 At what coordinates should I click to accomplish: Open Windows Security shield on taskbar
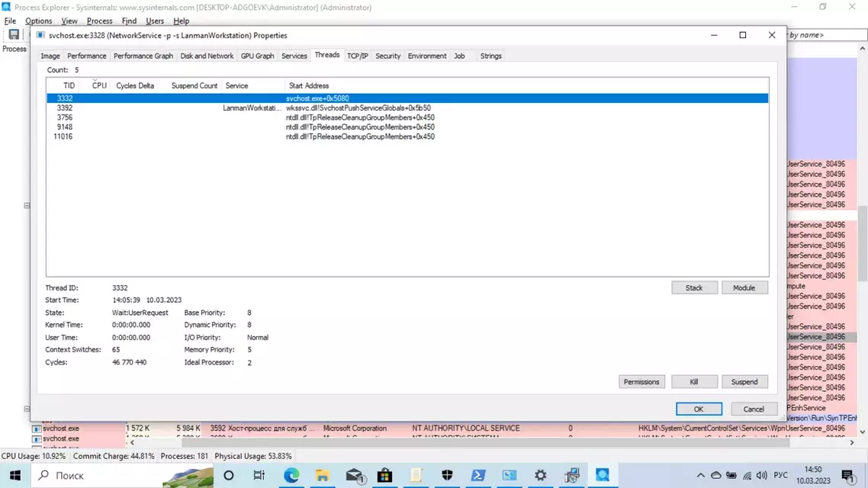447,475
